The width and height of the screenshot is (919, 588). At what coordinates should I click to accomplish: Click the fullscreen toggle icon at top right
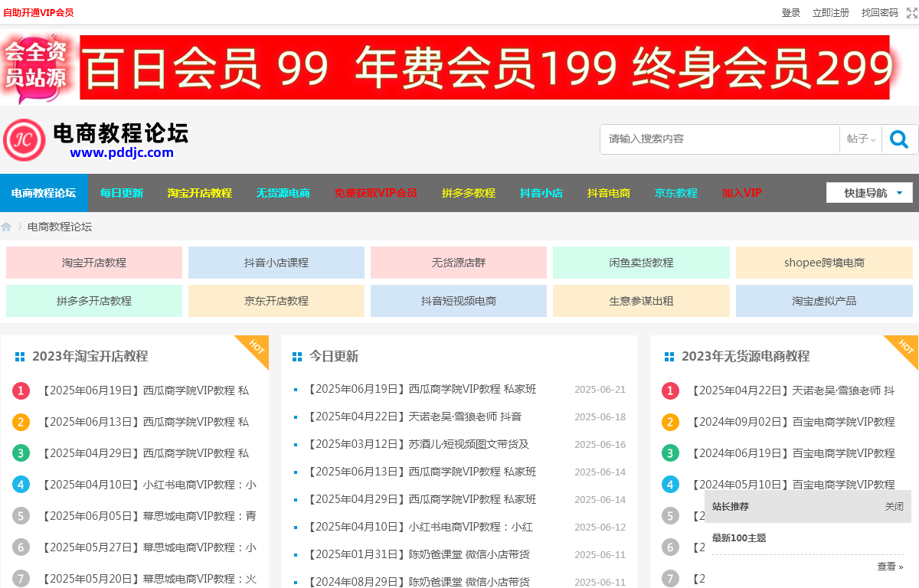click(x=911, y=13)
